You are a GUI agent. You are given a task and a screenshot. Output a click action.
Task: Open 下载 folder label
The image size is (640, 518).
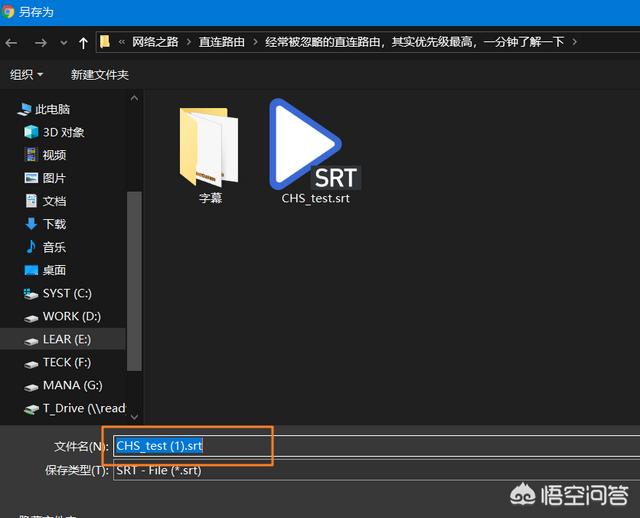[54, 224]
